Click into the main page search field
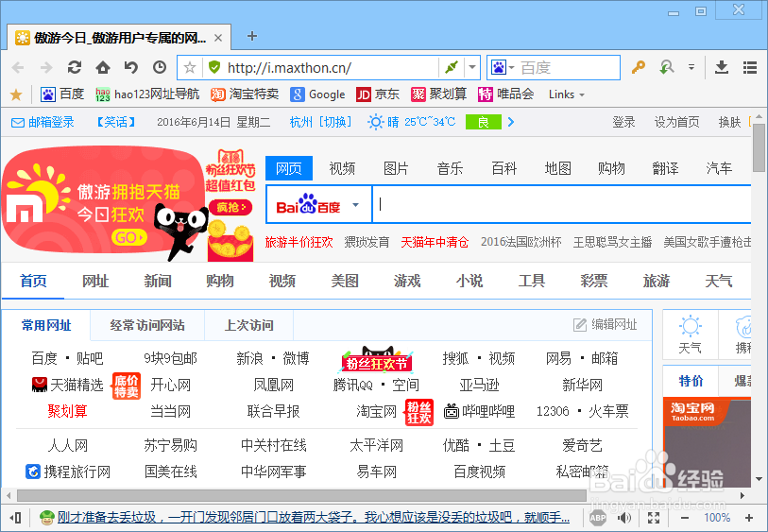The image size is (768, 532). [562, 205]
